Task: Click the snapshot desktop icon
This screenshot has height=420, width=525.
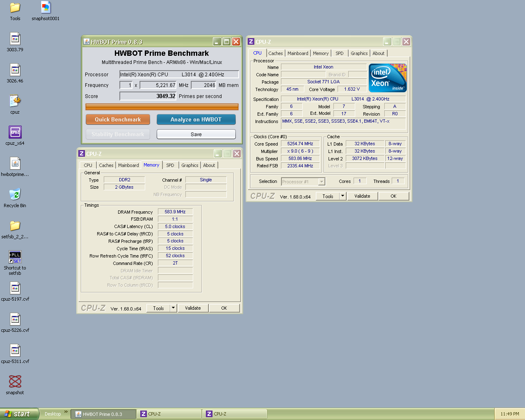Action: pyautogui.click(x=15, y=381)
